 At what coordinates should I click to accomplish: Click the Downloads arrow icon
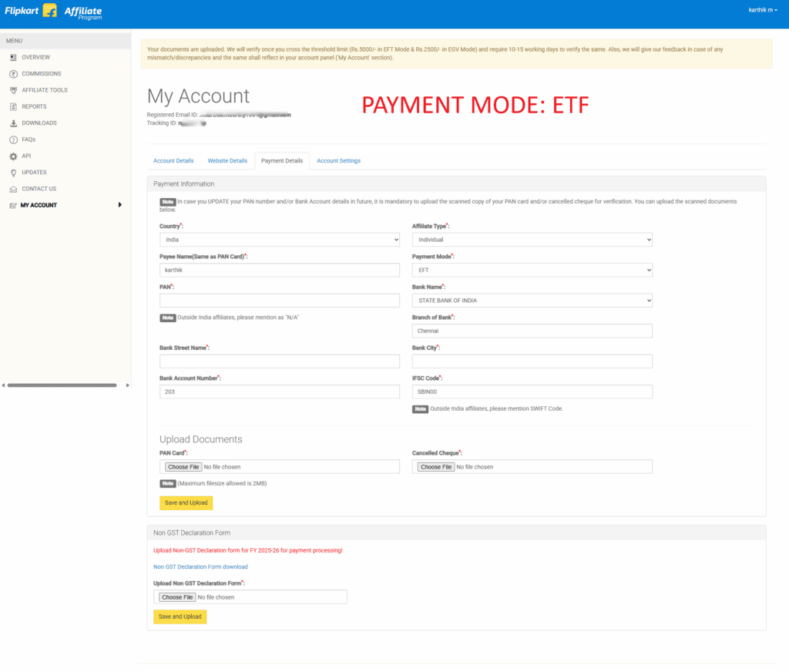tap(14, 123)
